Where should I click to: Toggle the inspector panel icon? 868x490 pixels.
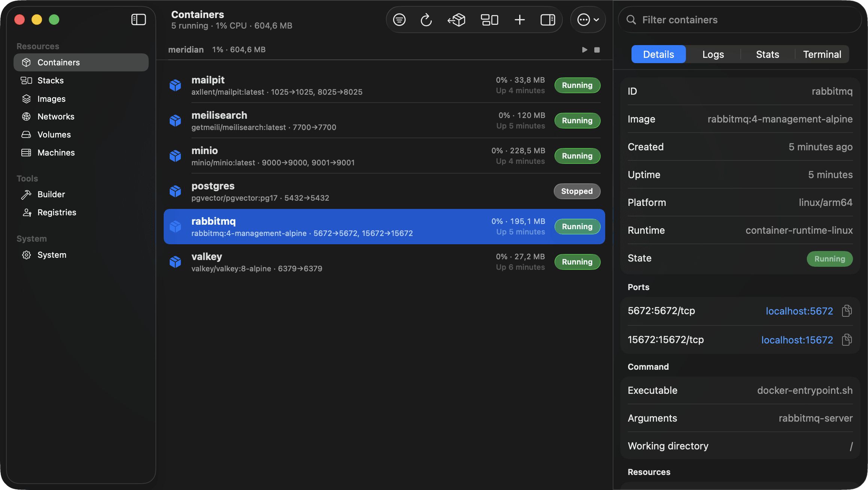[548, 20]
